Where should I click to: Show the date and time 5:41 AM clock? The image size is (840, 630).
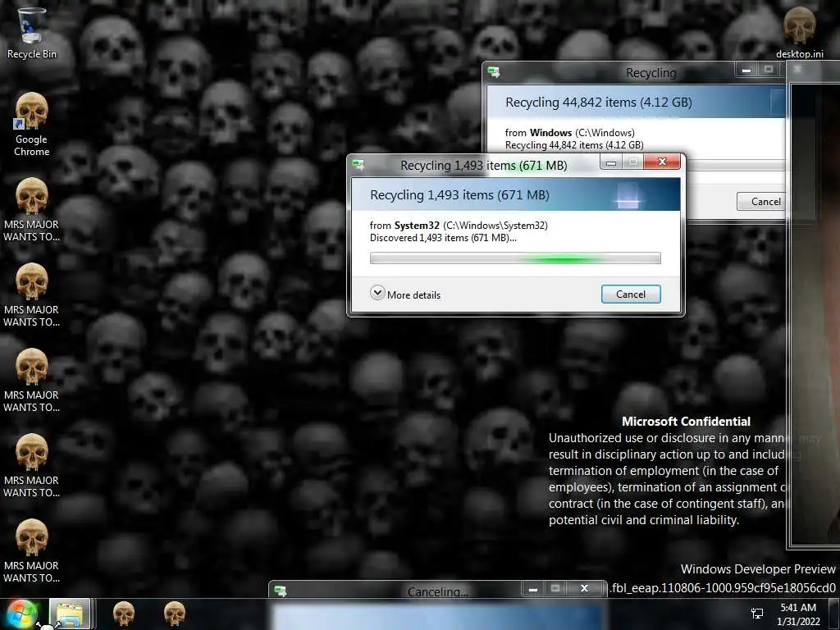(798, 614)
